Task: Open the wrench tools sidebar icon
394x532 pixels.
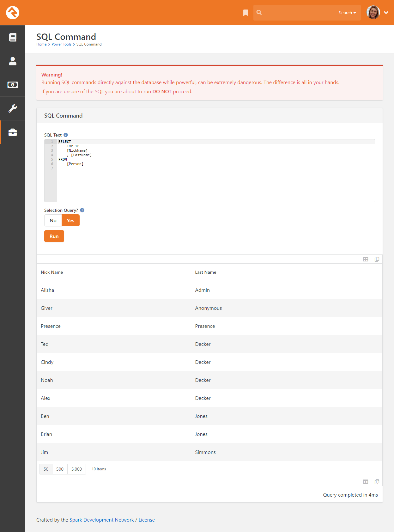Action: pos(13,108)
